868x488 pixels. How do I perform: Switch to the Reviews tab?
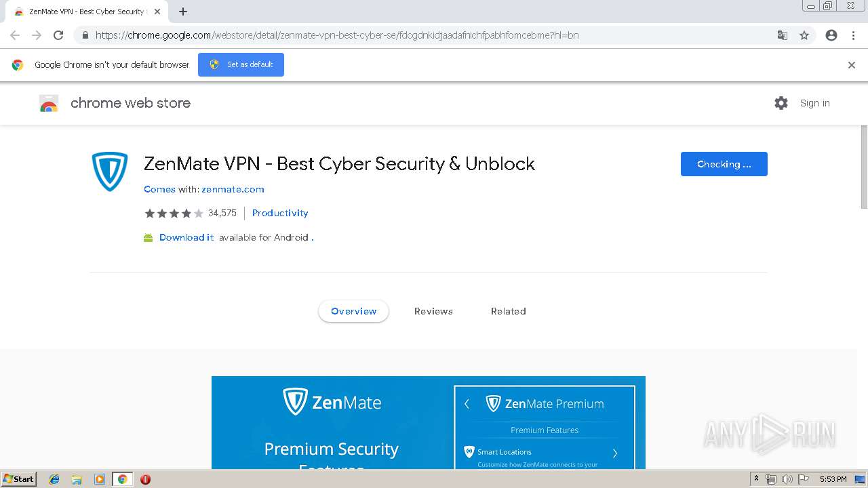pos(433,311)
